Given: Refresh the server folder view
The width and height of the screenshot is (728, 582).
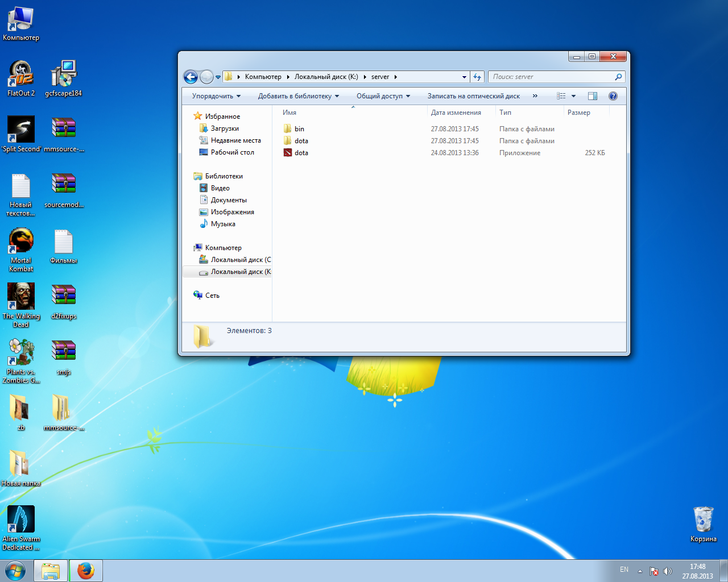Looking at the screenshot, I should (x=477, y=77).
